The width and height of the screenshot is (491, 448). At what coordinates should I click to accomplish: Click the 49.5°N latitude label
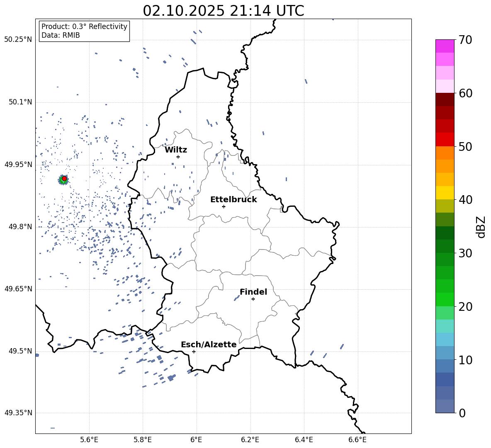point(20,351)
